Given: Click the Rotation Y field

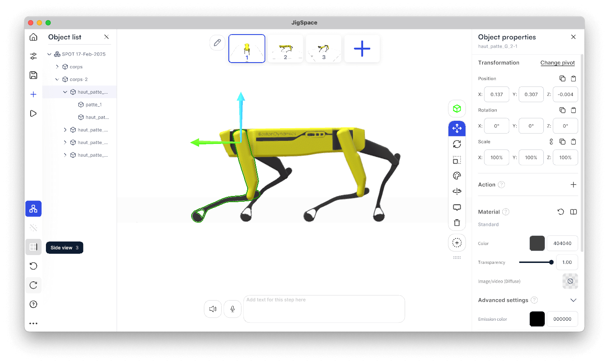Looking at the screenshot, I should pos(531,126).
